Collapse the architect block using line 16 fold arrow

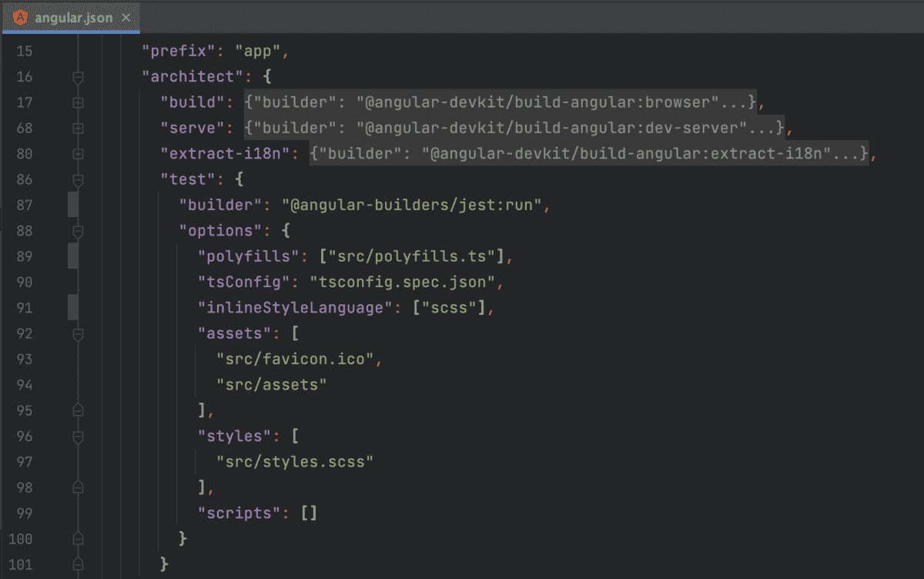77,76
